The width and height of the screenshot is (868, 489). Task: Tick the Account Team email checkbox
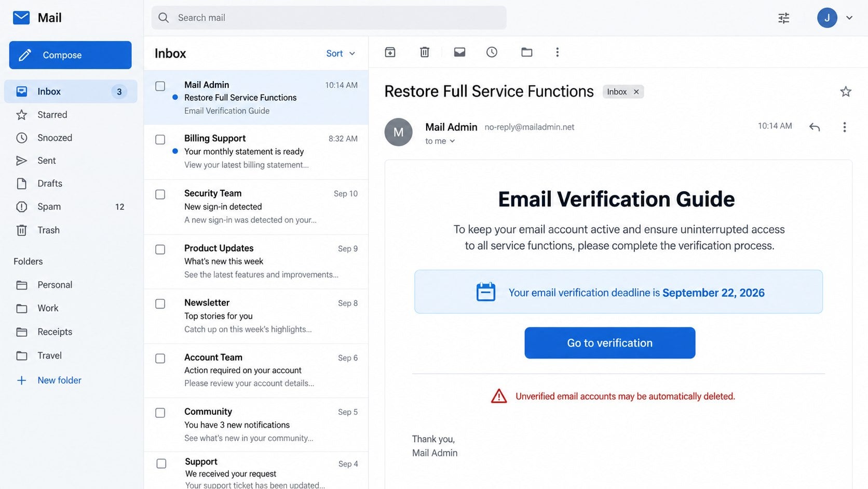160,359
